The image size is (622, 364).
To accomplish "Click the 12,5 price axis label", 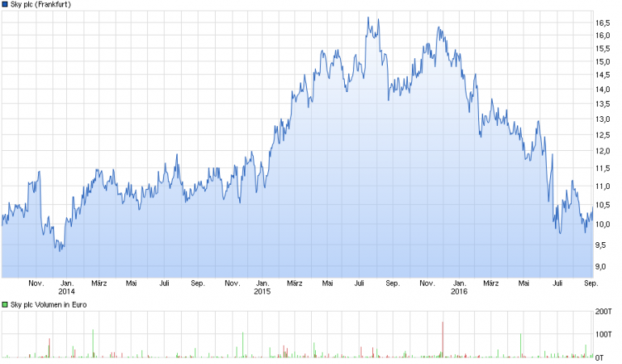I will pos(603,135).
